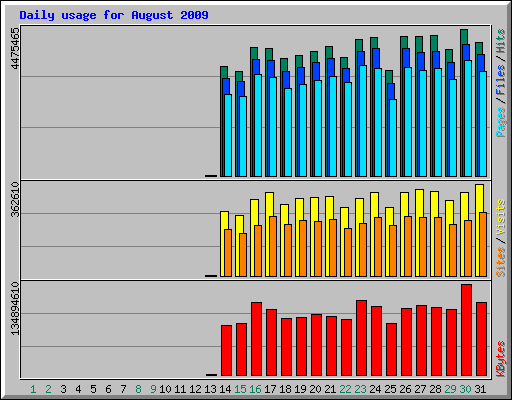This screenshot has height=400, width=512.
Task: Click the orange 'Sites' legend label
Action: 500,262
